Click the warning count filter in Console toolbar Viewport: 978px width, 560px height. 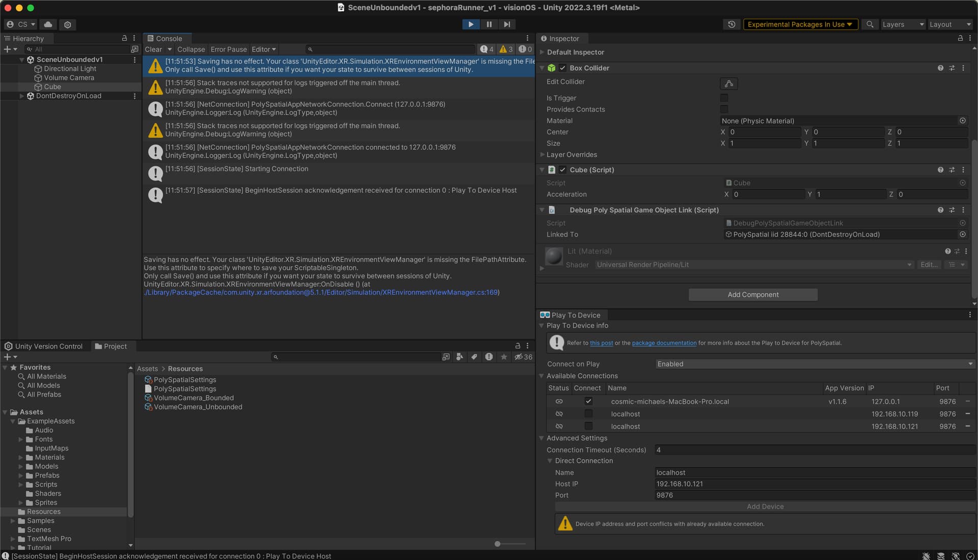[x=505, y=49]
